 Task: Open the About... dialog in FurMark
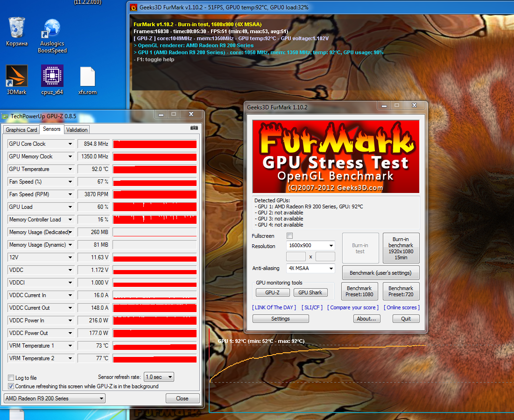pyautogui.click(x=366, y=319)
